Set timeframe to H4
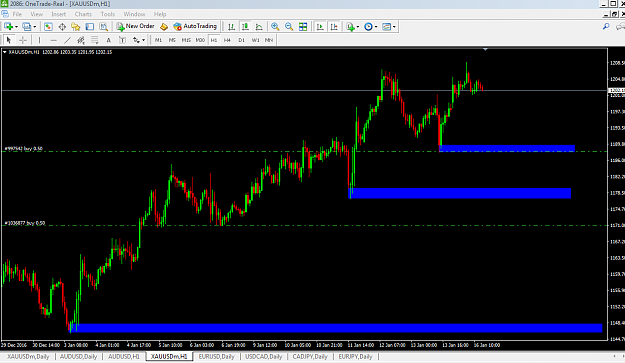 pyautogui.click(x=227, y=40)
